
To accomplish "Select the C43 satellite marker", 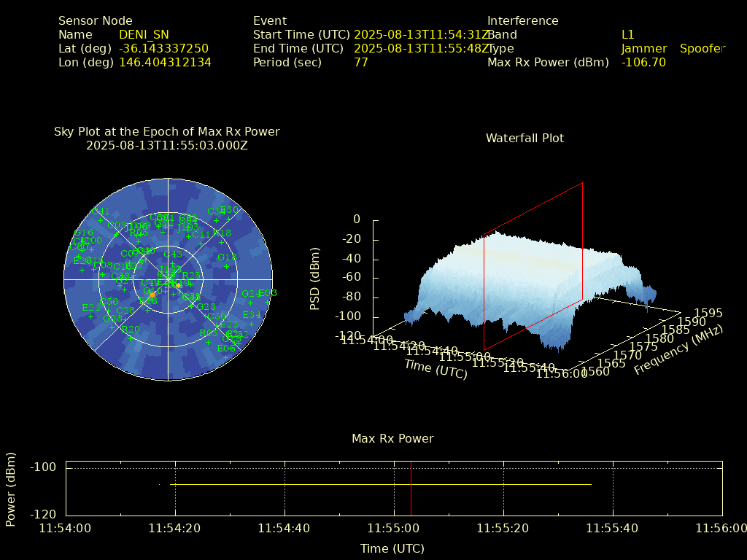I will tap(173, 263).
